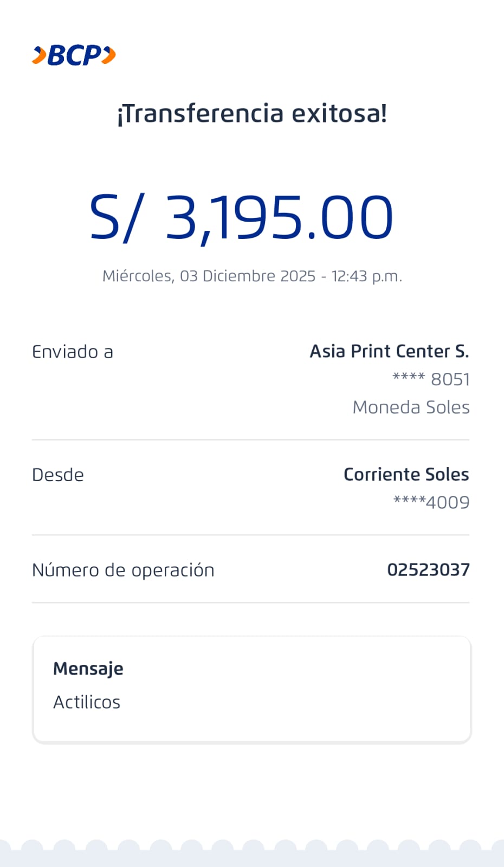Click the source account ending in 4009
Viewport: 504px width, 867px height.
[x=431, y=502]
